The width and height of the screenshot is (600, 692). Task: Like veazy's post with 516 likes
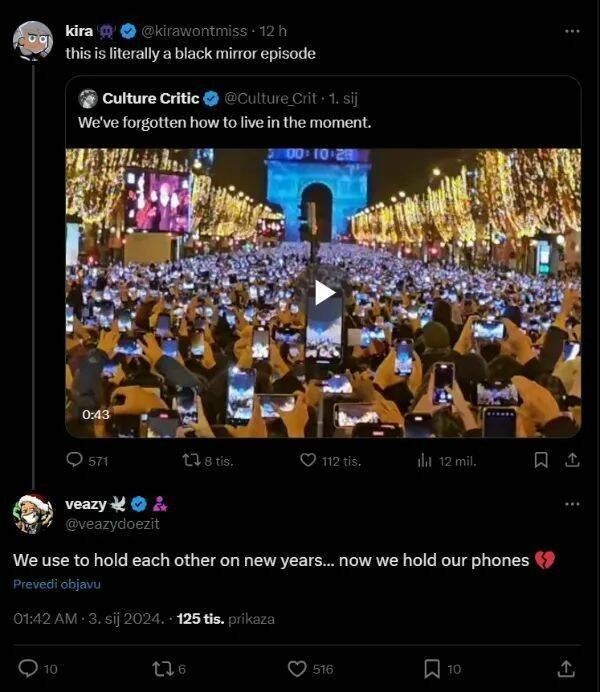[297, 668]
